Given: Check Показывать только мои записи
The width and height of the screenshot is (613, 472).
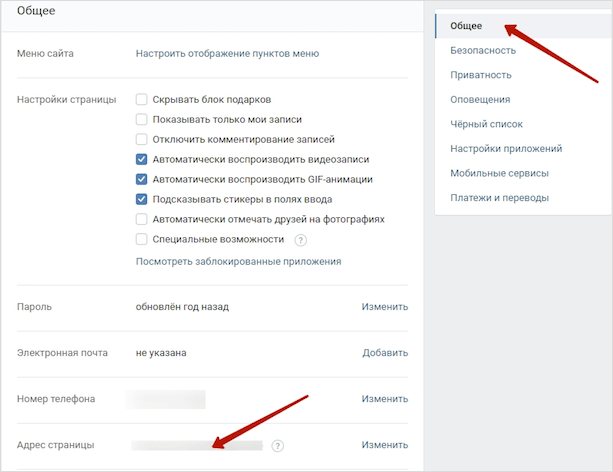Looking at the screenshot, I should tap(142, 119).
